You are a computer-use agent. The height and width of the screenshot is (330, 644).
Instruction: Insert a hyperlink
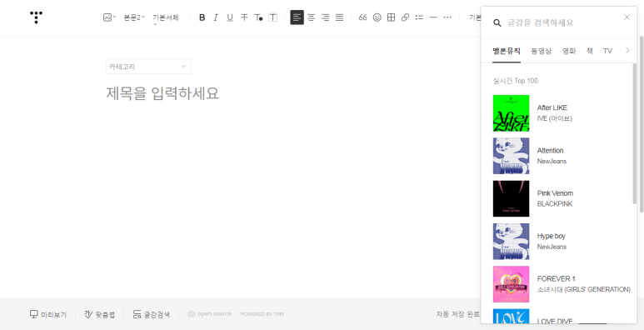tap(405, 17)
